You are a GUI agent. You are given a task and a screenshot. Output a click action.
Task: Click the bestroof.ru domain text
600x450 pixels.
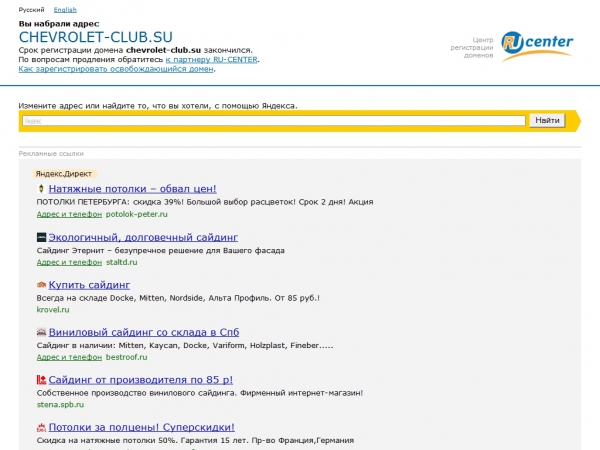point(126,357)
